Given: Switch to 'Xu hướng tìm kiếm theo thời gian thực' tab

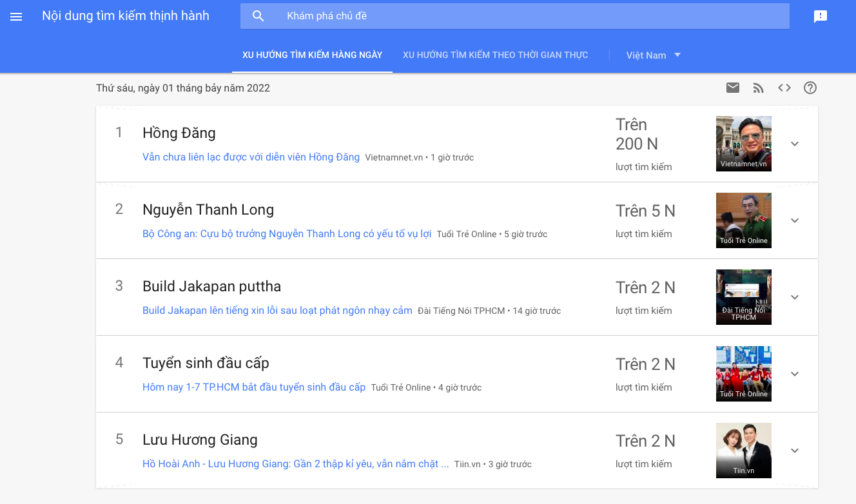Looking at the screenshot, I should (496, 55).
